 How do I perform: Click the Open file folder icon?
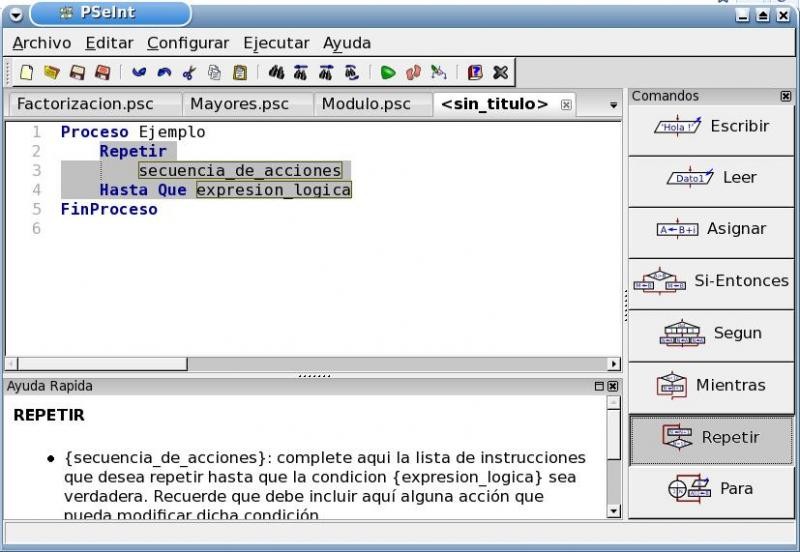[51, 72]
